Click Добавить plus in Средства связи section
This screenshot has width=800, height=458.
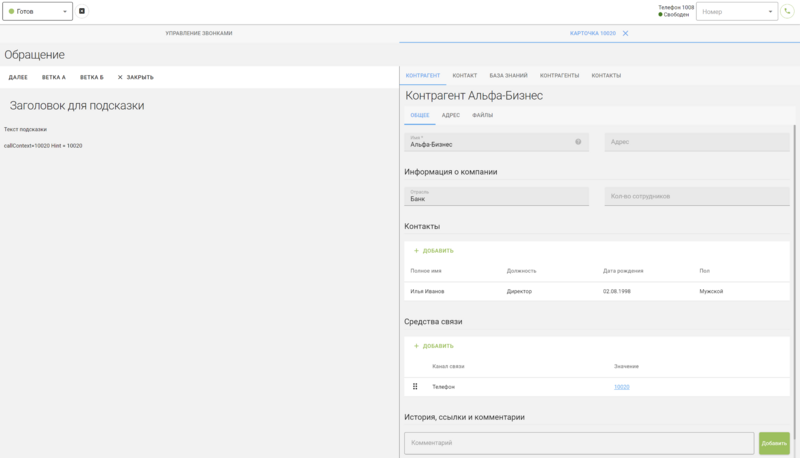click(x=433, y=346)
